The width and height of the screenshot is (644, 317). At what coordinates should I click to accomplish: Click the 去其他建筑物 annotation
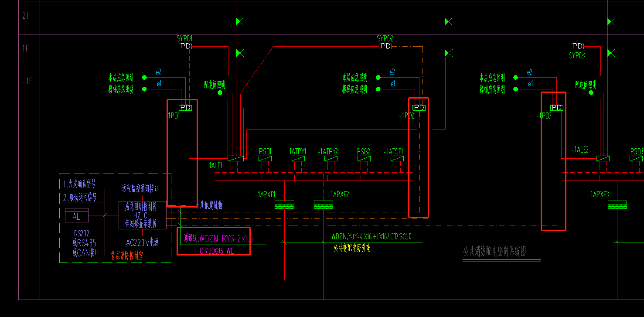(209, 205)
